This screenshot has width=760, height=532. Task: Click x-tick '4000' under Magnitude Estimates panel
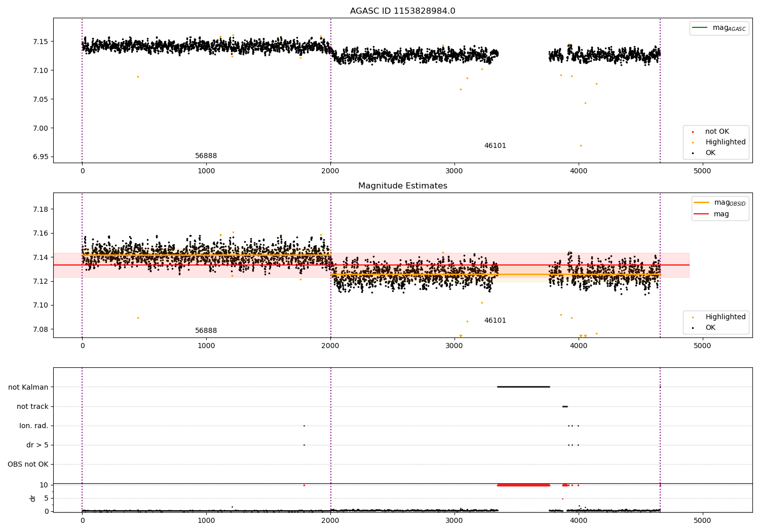click(x=578, y=346)
